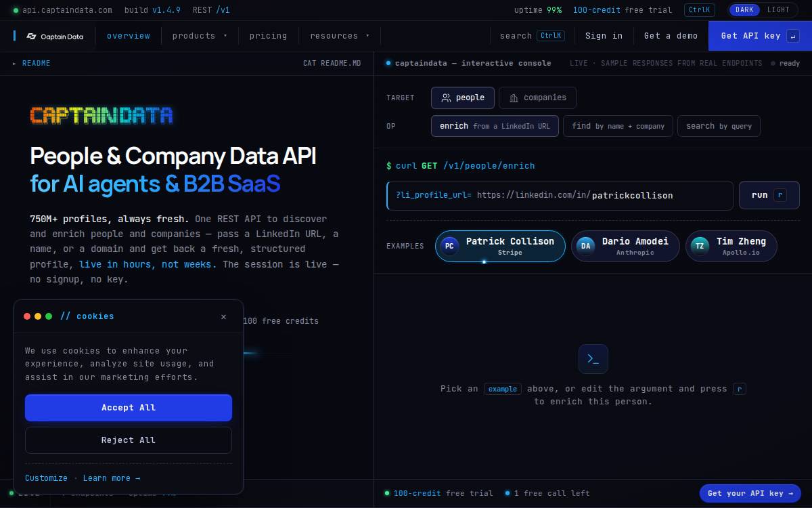
Task: Click the terminal prompt icon in the console
Action: tap(593, 359)
